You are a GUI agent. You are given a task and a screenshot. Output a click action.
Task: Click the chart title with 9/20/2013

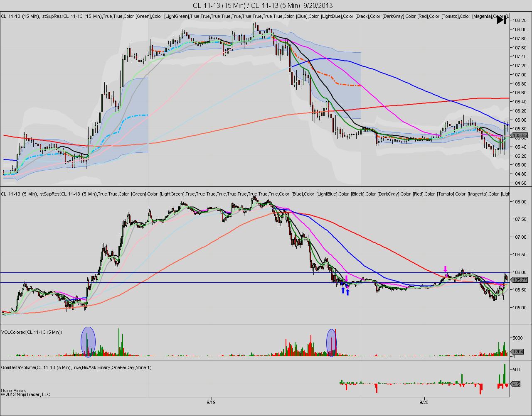263,5
